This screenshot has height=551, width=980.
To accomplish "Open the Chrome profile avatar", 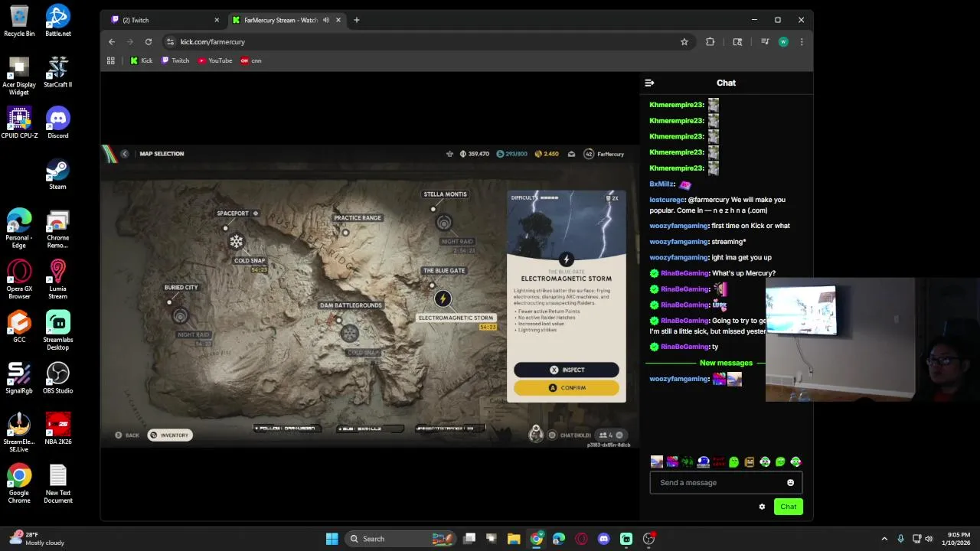I will tap(783, 42).
